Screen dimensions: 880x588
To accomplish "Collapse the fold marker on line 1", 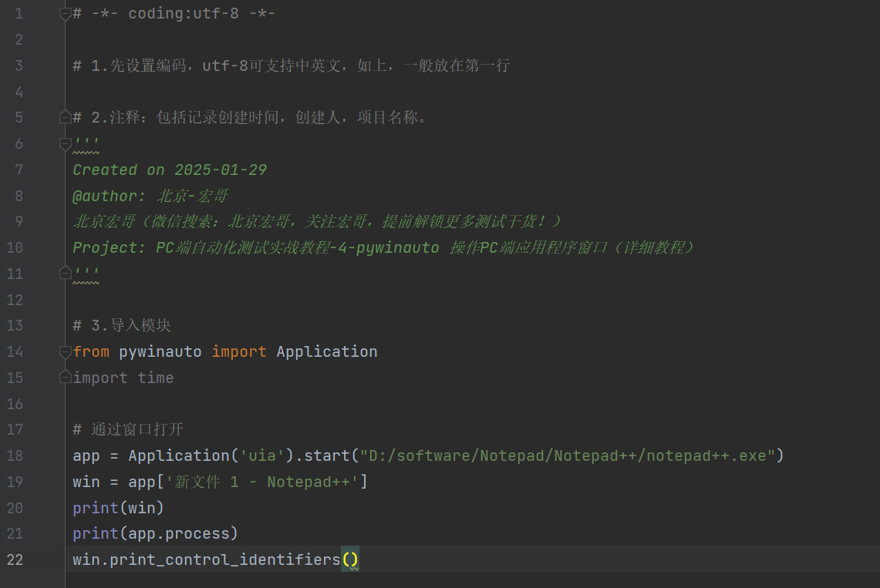I will [x=65, y=14].
